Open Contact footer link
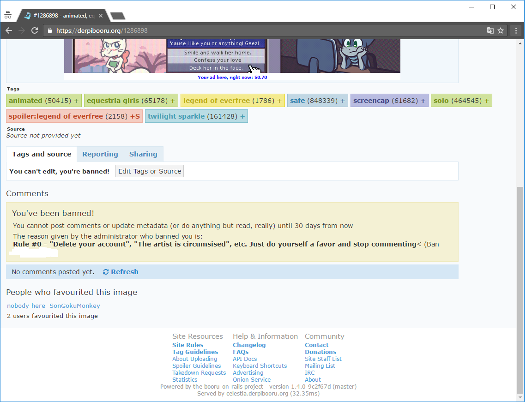Image resolution: width=532 pixels, height=402 pixels. pyautogui.click(x=316, y=345)
